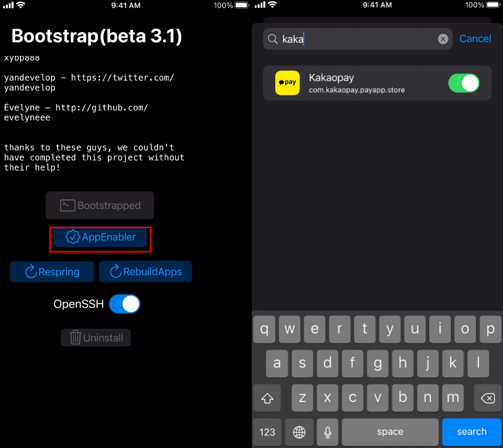Image resolution: width=503 pixels, height=448 pixels.
Task: Tap the o key
Action: point(465,329)
